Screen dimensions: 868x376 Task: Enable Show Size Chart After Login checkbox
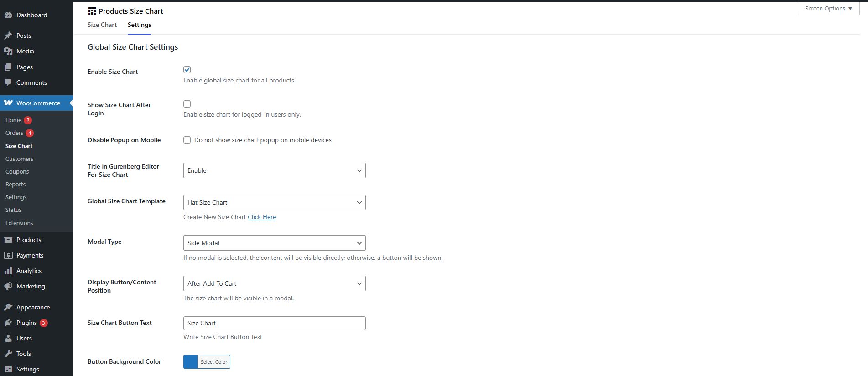click(x=187, y=104)
